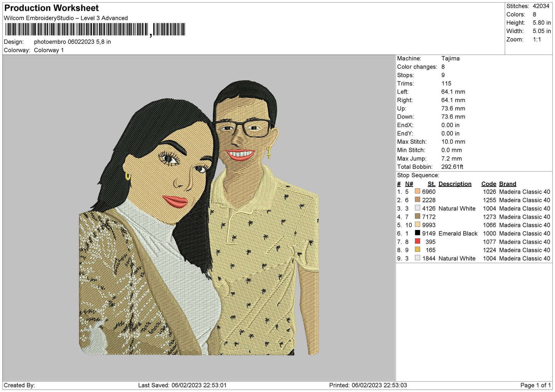Click the Emerald Black color swatch
The height and width of the screenshot is (392, 555).
coord(417,233)
